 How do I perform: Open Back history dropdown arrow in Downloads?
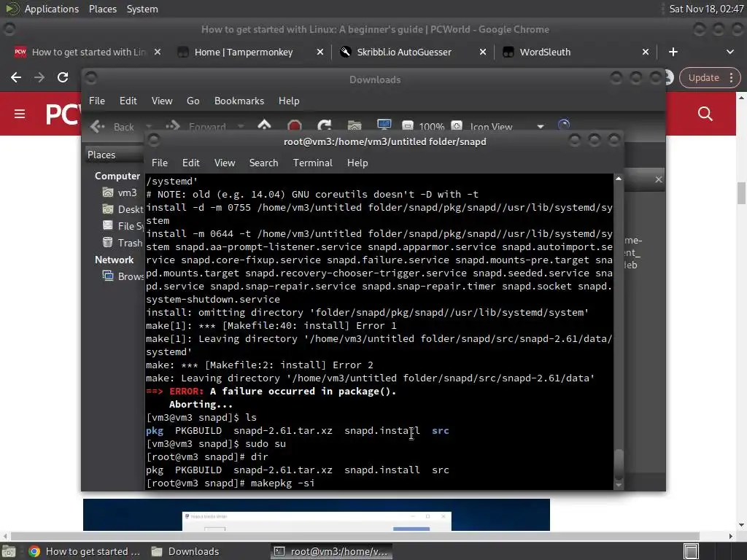149,127
